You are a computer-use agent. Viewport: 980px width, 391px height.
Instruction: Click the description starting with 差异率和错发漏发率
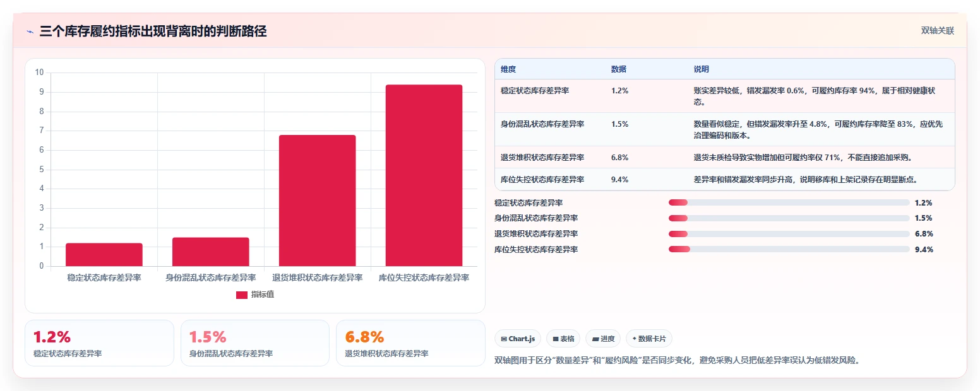[805, 180]
